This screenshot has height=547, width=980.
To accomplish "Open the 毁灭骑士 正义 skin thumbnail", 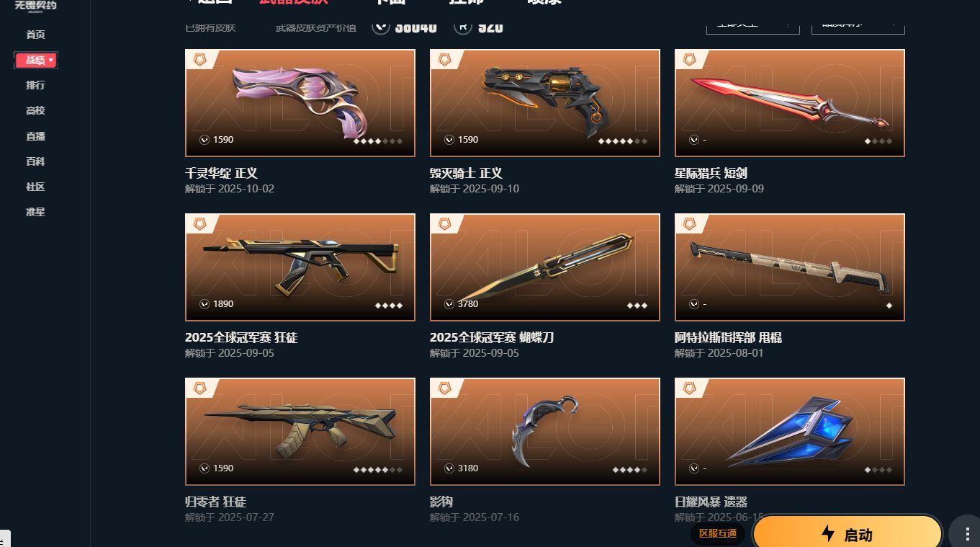I will [545, 103].
